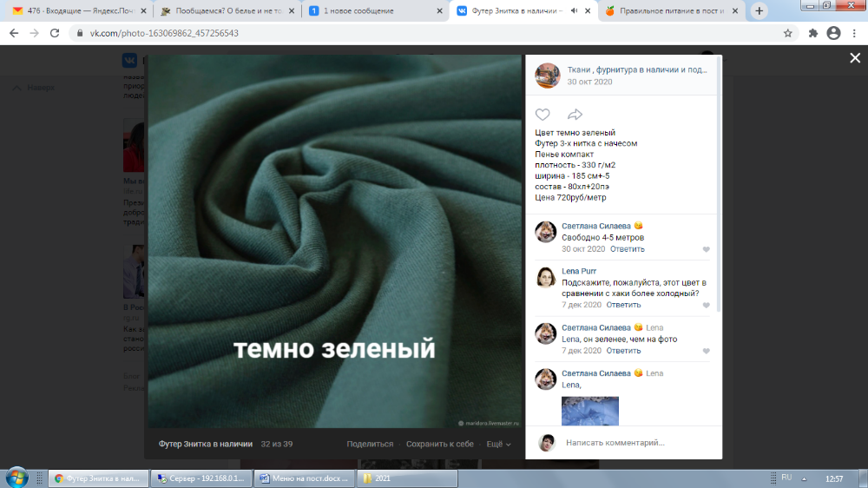Expand the Ещё dropdown under photo
The width and height of the screenshot is (868, 488).
pos(498,445)
